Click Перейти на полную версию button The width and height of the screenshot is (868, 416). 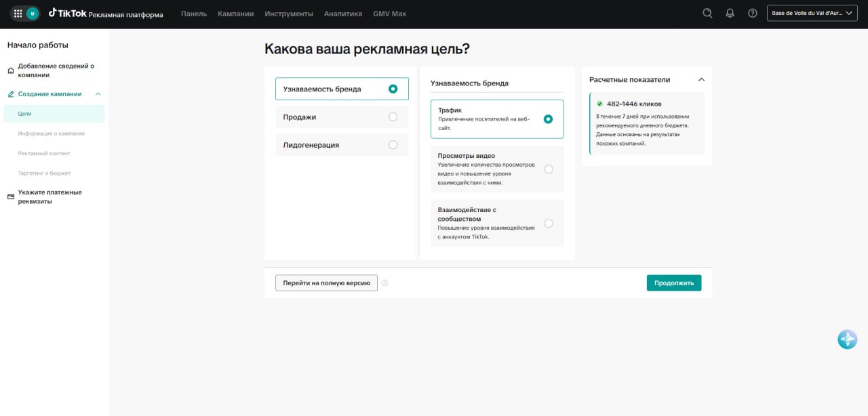pos(326,283)
